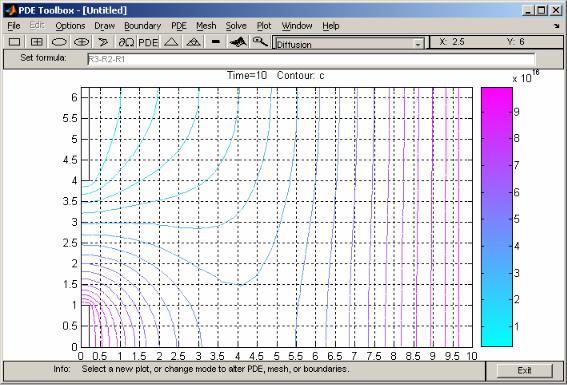The height and width of the screenshot is (385, 567).
Task: Open the Solve menu
Action: (x=236, y=26)
